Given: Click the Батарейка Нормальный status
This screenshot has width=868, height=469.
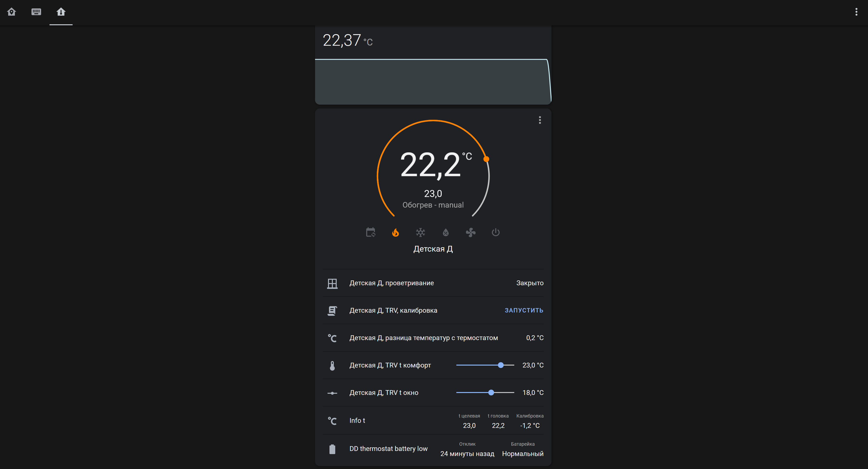Looking at the screenshot, I should click(523, 454).
